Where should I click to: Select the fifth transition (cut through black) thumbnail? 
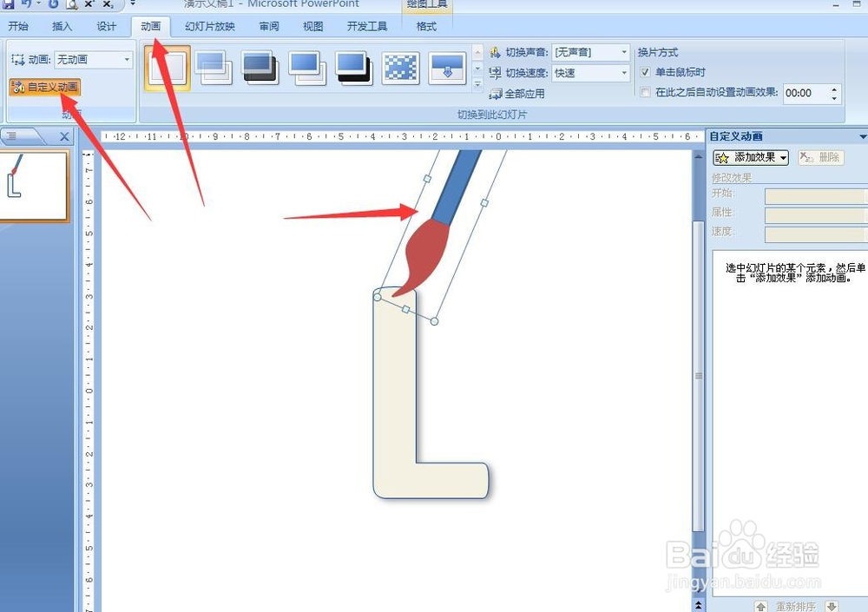(x=354, y=68)
